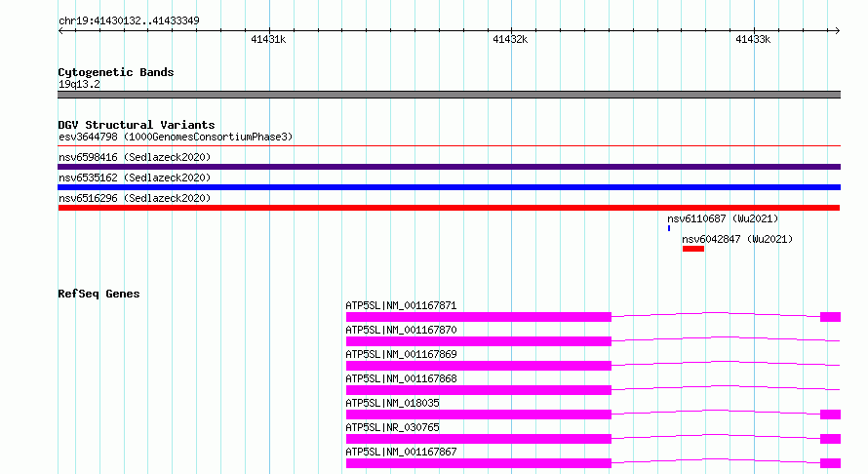Click the magenta exon bar of NM_001167869
The image size is (868, 474).
click(479, 366)
